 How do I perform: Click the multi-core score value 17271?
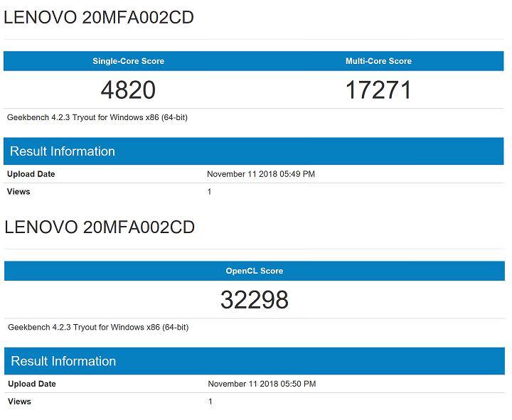(x=378, y=90)
